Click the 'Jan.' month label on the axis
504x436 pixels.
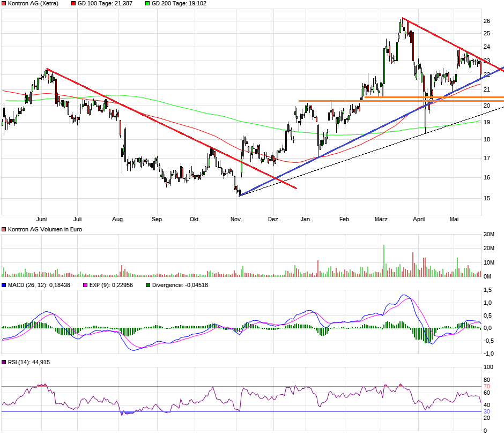(306, 219)
